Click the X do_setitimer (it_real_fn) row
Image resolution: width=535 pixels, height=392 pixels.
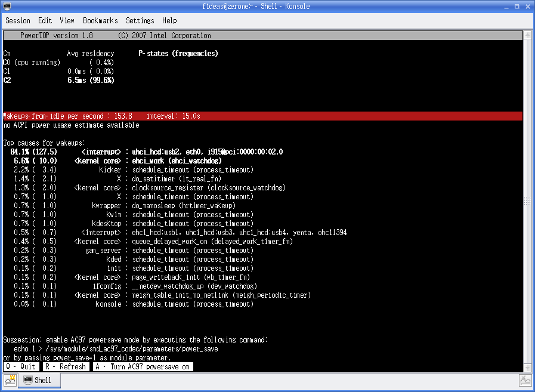point(117,178)
